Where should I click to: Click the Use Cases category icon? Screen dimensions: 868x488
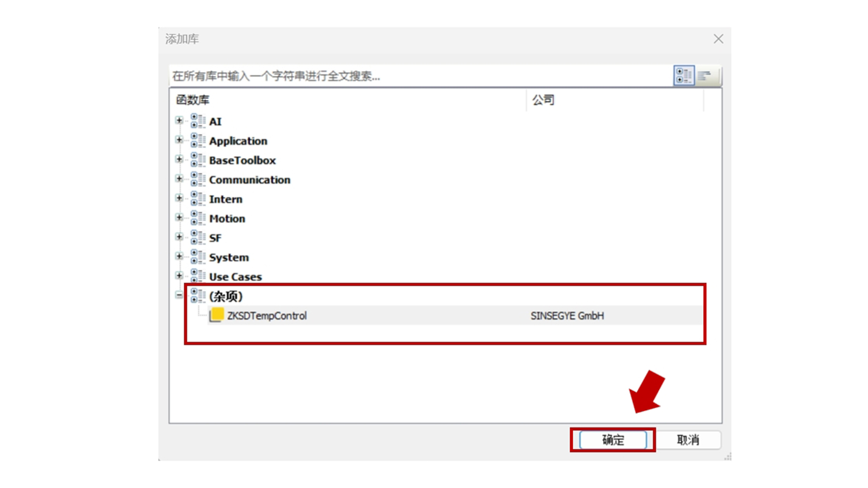click(x=198, y=276)
